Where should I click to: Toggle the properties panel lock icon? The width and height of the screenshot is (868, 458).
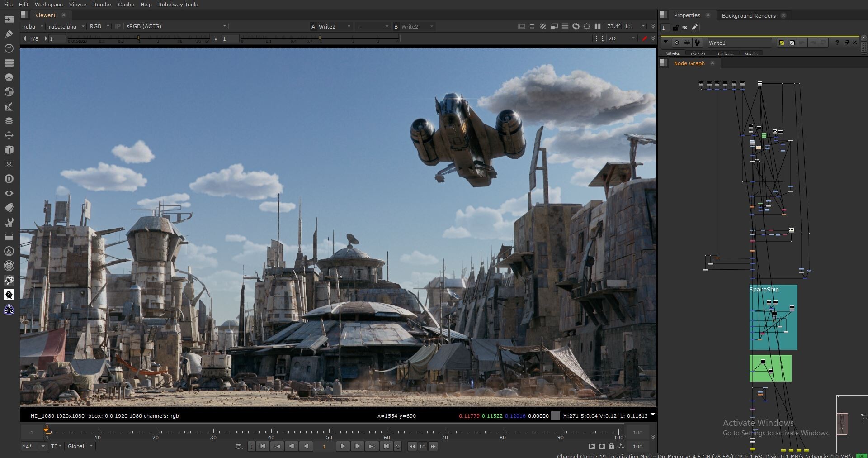click(675, 28)
